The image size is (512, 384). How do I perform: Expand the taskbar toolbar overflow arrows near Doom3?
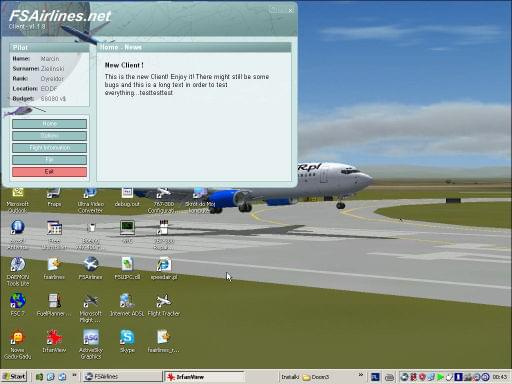[361, 375]
